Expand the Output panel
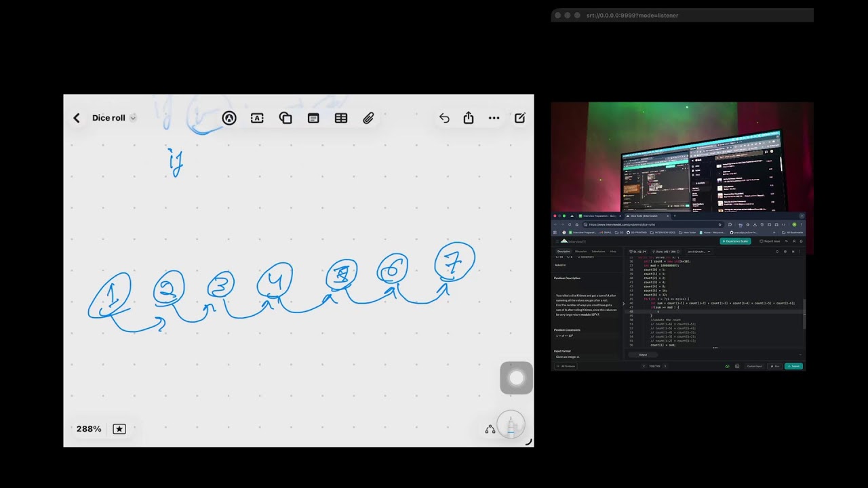The image size is (868, 488). [x=643, y=354]
